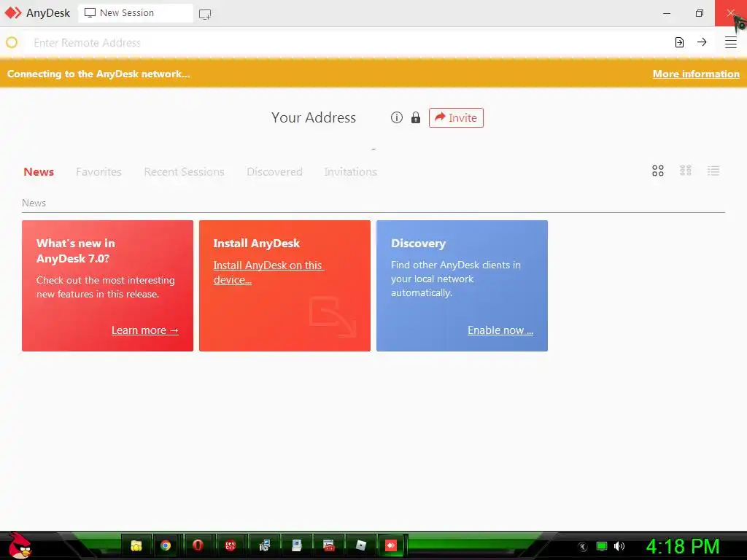Viewport: 747px width, 560px height.
Task: Open the Invitations tab
Action: pos(351,172)
